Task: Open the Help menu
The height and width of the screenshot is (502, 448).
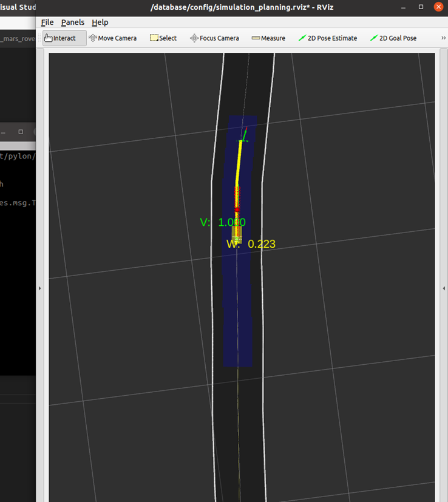Action: tap(100, 22)
